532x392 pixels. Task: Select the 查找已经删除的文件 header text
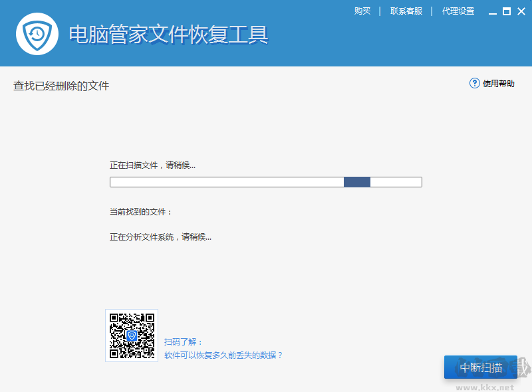pos(61,85)
